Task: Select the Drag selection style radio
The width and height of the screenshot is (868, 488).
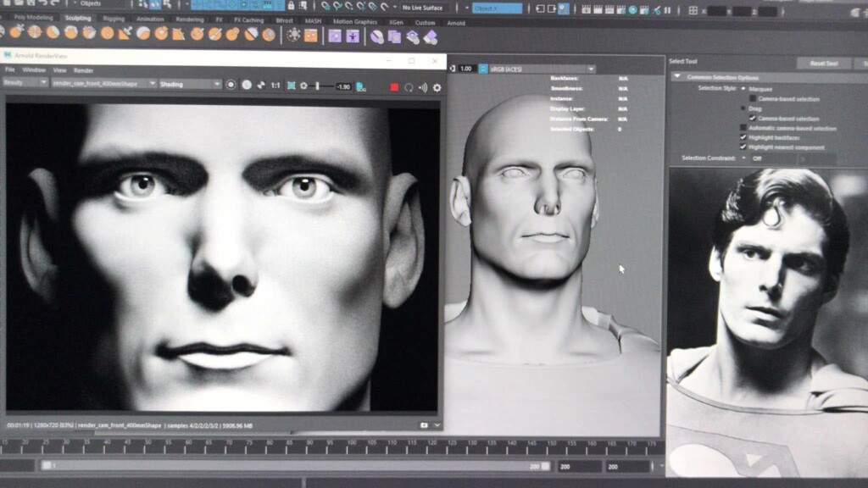Action: click(743, 108)
